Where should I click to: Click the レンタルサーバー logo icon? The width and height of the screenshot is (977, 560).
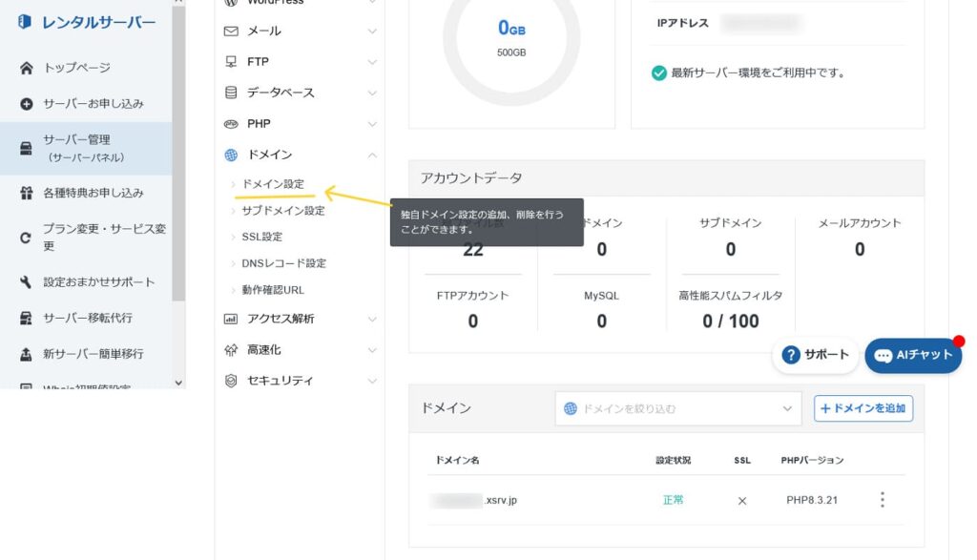24,22
